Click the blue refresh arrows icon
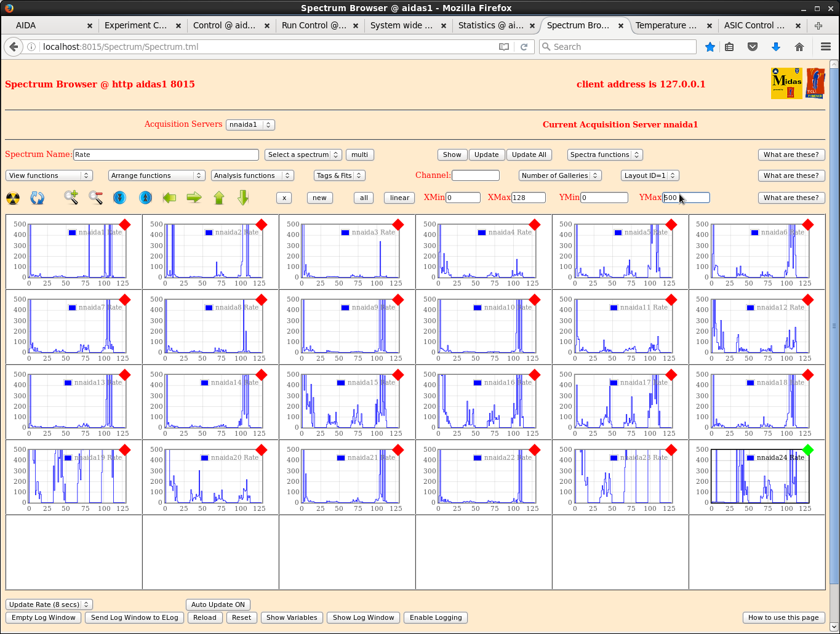This screenshot has width=840, height=634. [37, 198]
